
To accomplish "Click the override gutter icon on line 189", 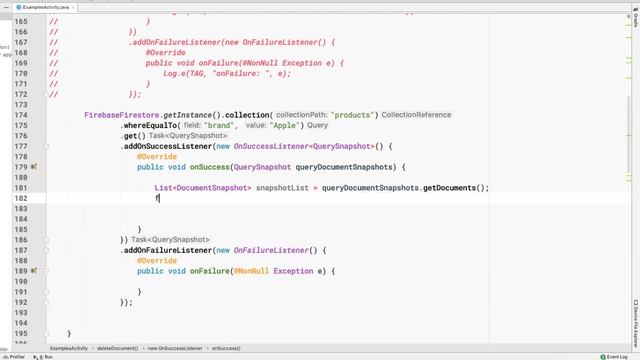I will (34, 271).
